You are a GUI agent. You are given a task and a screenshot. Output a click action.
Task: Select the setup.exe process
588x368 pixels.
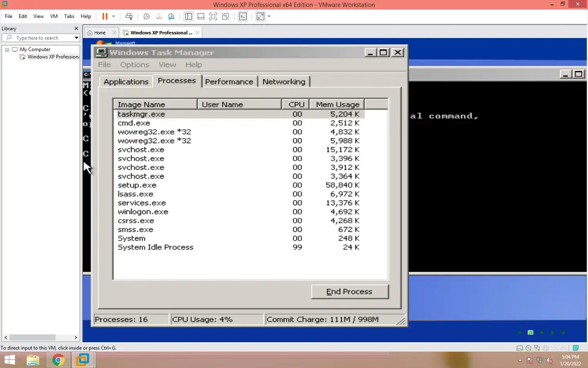pyautogui.click(x=239, y=185)
